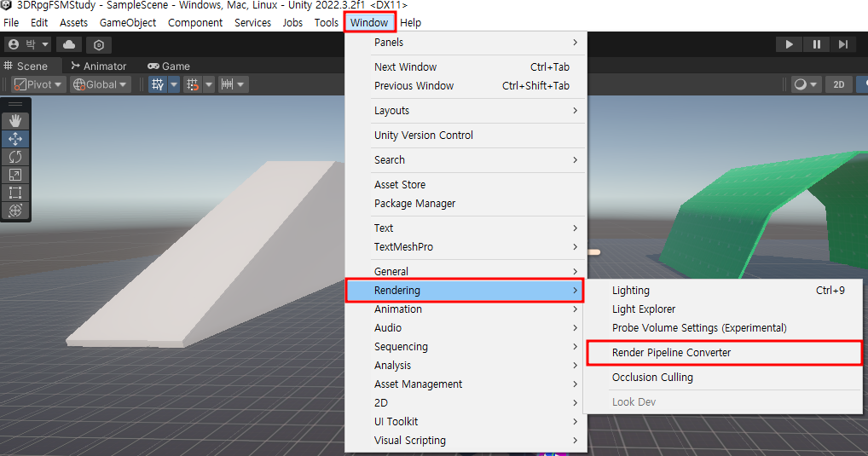Image resolution: width=868 pixels, height=456 pixels.
Task: Open the Render Pipeline Converter
Action: click(724, 353)
